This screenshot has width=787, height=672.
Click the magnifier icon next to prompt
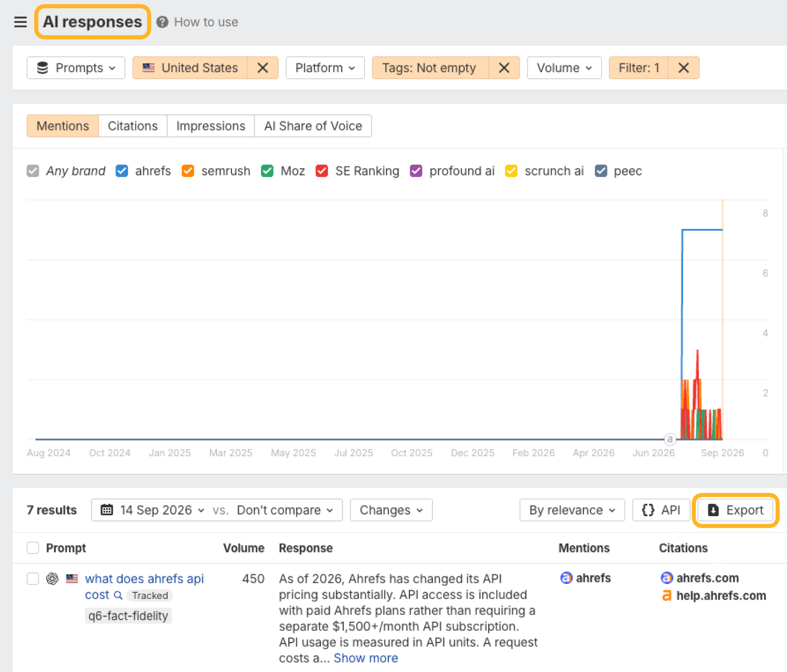(x=118, y=595)
